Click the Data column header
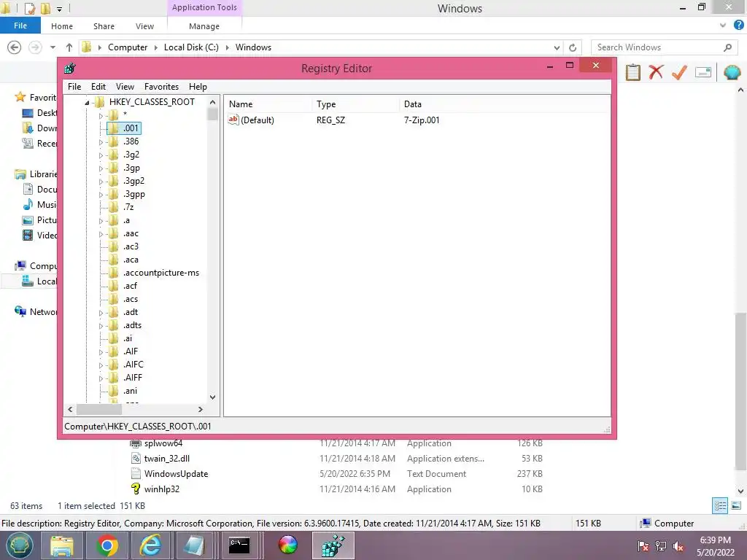Image resolution: width=747 pixels, height=560 pixels. (x=505, y=104)
